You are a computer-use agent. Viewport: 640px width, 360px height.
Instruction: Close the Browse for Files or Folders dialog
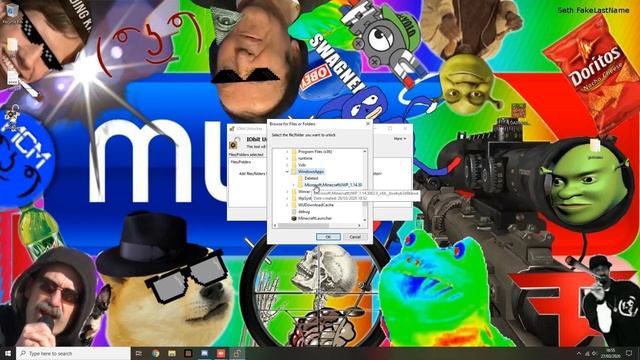coord(368,124)
